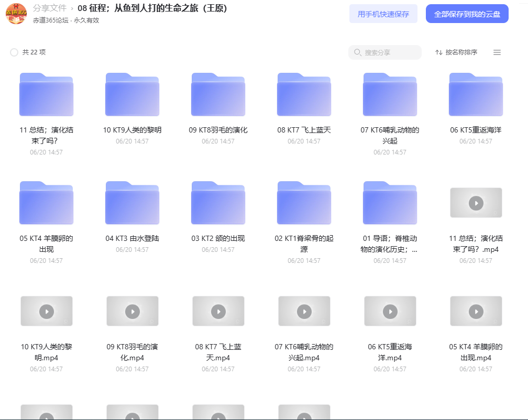Image resolution: width=528 pixels, height=420 pixels.
Task: Toggle the select-all circle beside 共 22 项
Action: (14, 52)
